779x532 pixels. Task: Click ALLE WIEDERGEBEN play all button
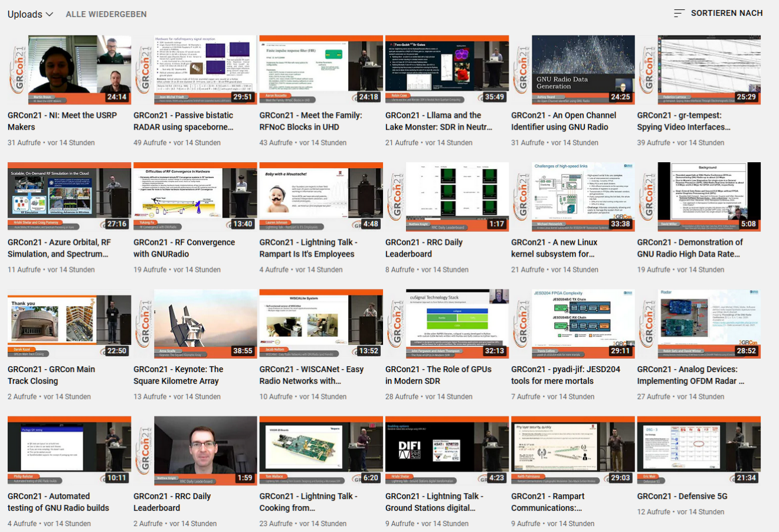106,14
